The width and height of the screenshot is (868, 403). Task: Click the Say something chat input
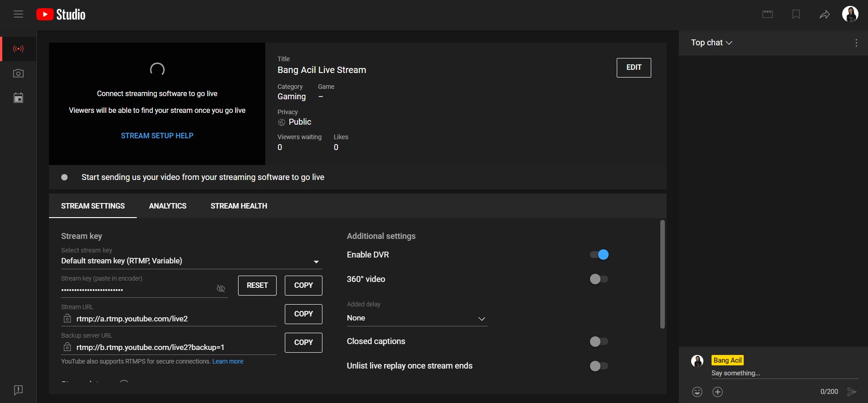coord(785,373)
